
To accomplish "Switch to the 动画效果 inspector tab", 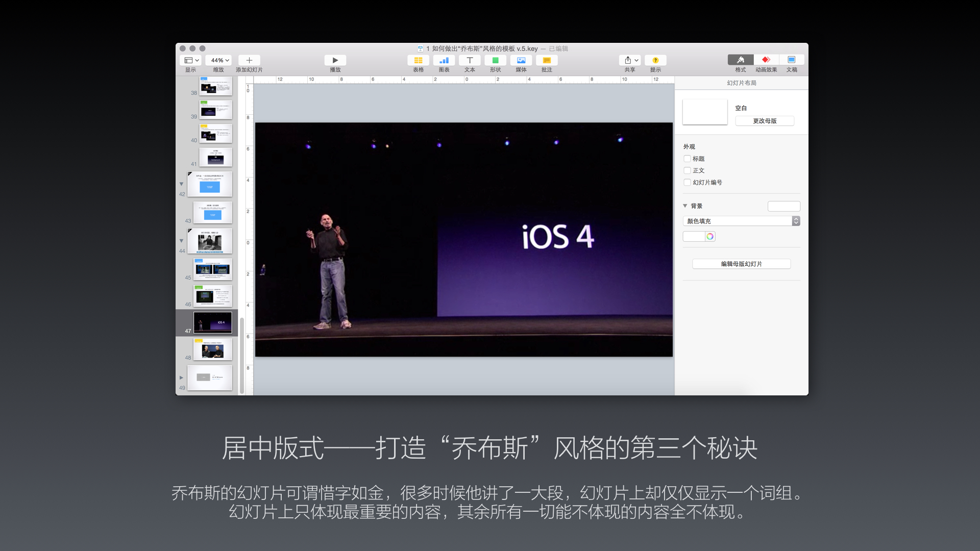I will click(x=766, y=60).
